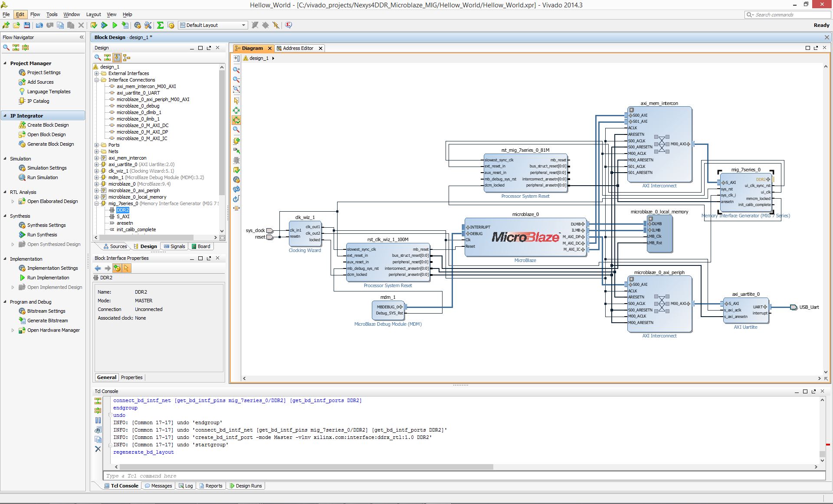
Task: Collapse the IP Integrator section
Action: point(5,116)
